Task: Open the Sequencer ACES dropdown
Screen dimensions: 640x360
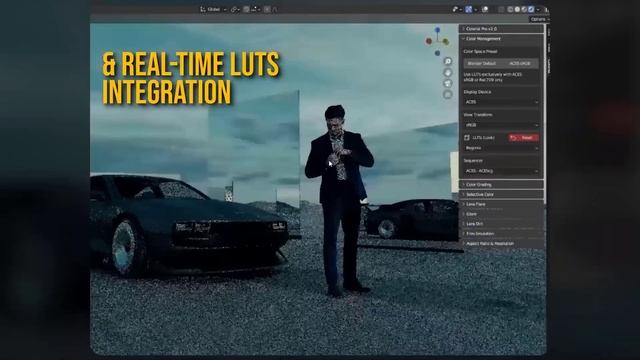Action: point(501,171)
